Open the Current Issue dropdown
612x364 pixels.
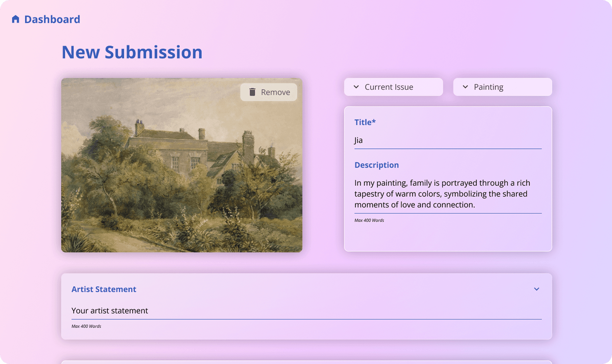click(393, 87)
